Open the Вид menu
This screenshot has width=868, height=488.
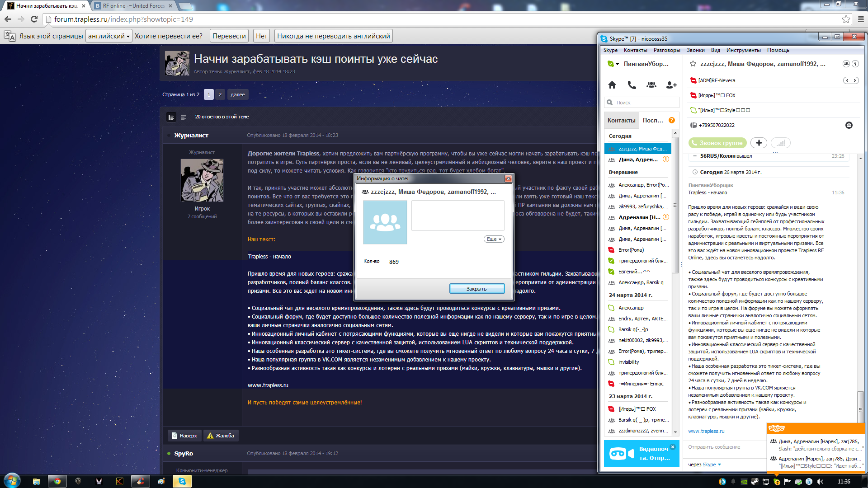click(716, 50)
